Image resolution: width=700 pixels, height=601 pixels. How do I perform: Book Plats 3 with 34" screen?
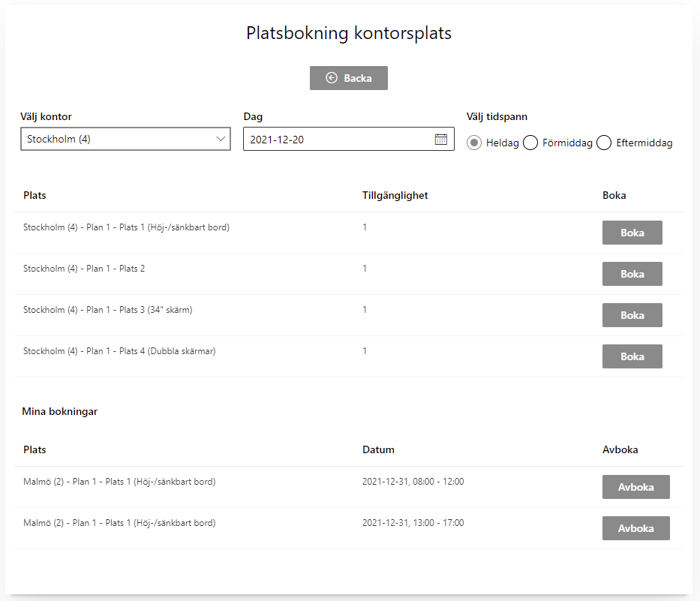632,315
